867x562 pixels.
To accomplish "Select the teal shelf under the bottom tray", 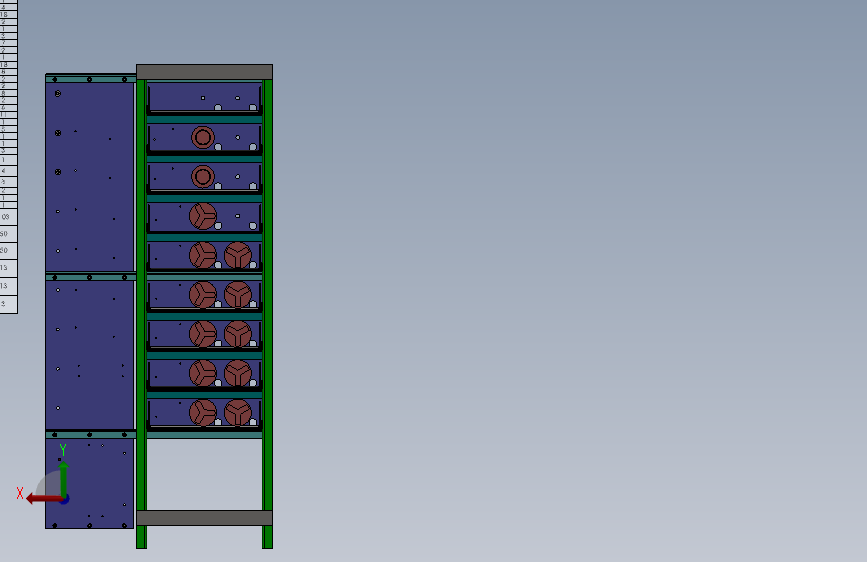I will coord(204,435).
